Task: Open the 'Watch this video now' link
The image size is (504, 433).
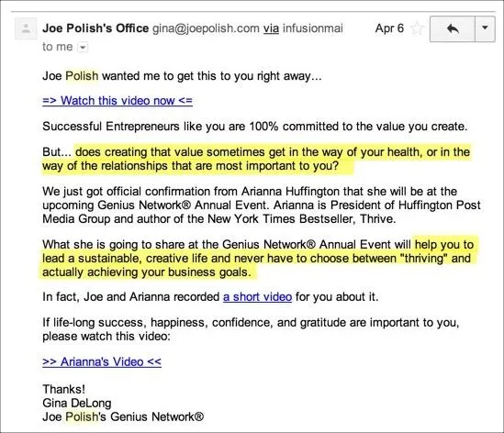Action: (118, 101)
